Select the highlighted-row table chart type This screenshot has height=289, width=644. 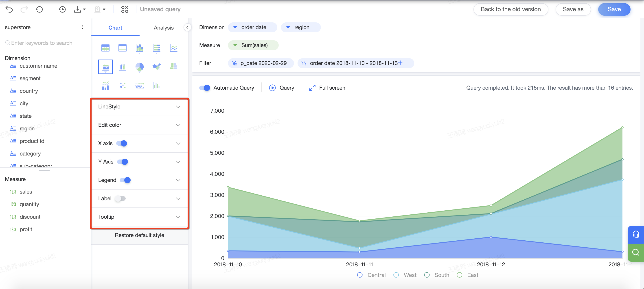click(105, 48)
